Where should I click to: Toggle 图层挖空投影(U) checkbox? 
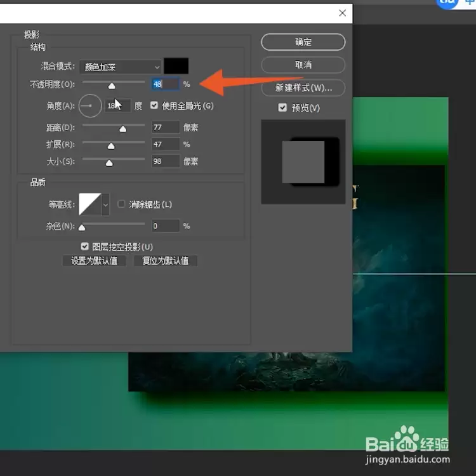tap(84, 246)
